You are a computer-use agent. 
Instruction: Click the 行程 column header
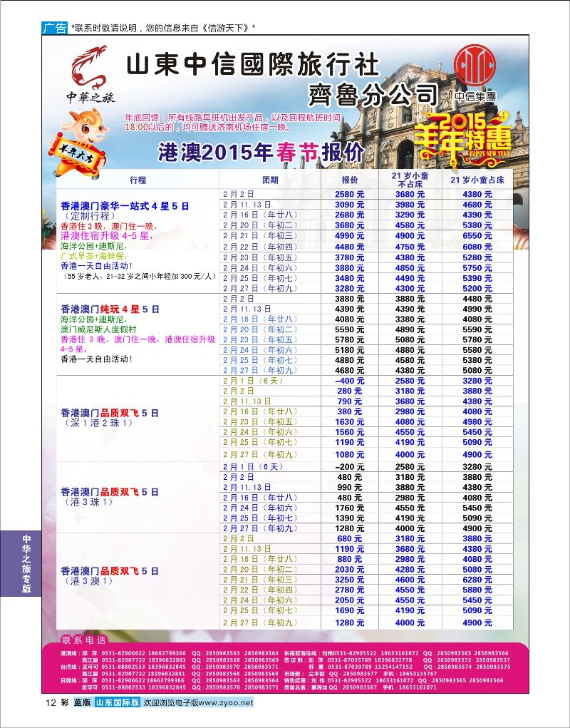[x=138, y=180]
